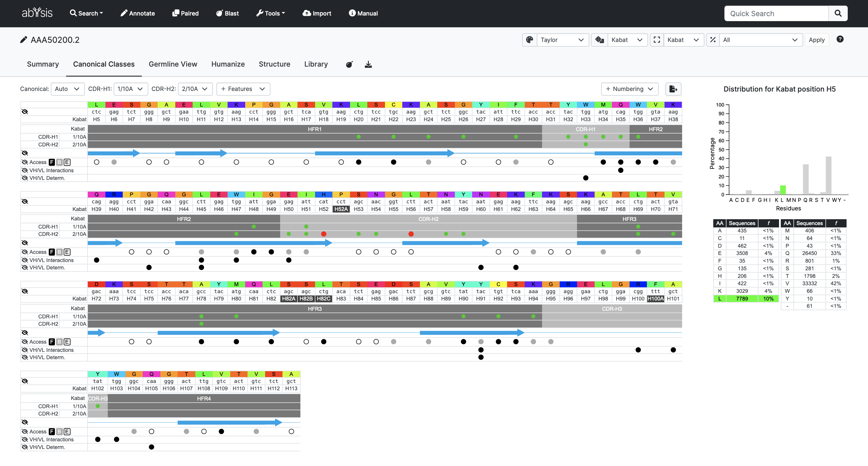Click the Quick Search magnifier button
The image size is (868, 466).
pyautogui.click(x=838, y=13)
